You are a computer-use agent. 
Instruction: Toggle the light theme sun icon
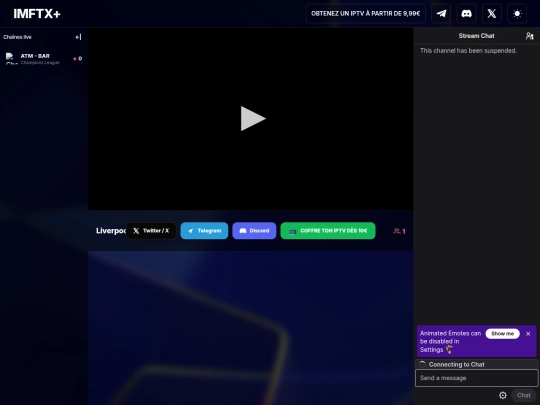[x=517, y=14]
